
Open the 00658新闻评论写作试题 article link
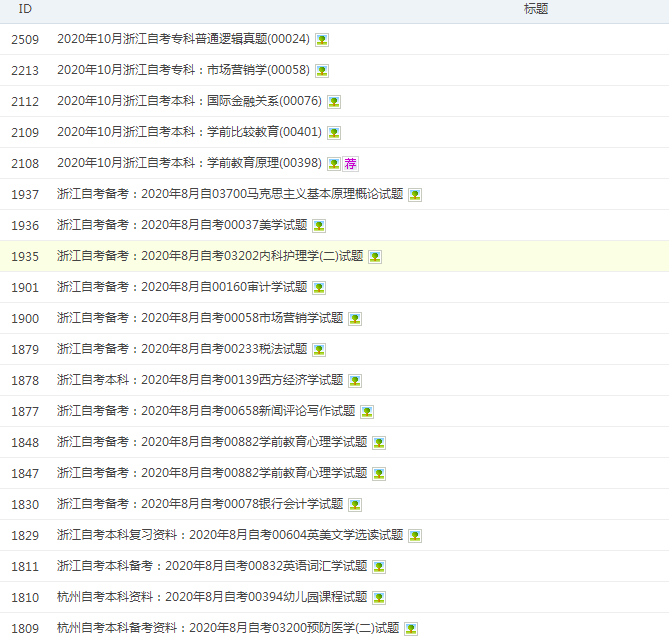click(x=206, y=412)
